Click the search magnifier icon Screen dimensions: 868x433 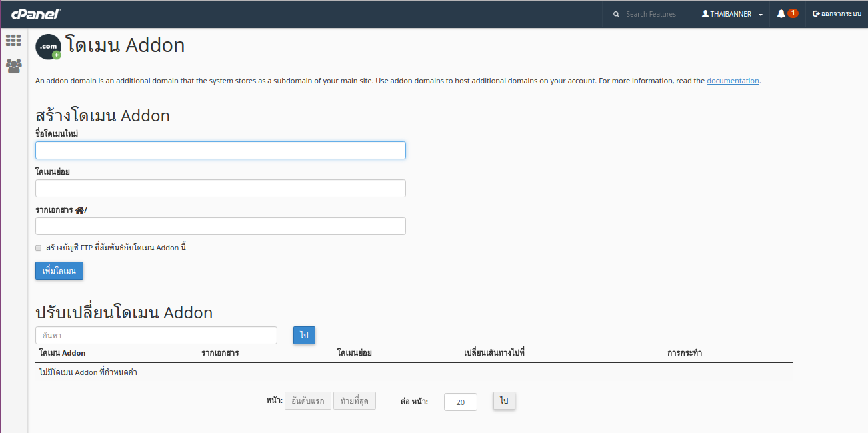coord(616,14)
